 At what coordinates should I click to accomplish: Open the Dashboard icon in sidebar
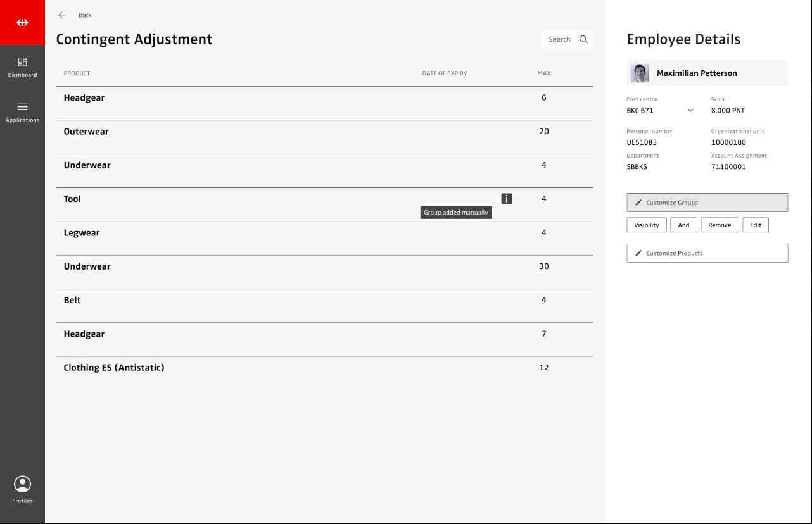22,62
